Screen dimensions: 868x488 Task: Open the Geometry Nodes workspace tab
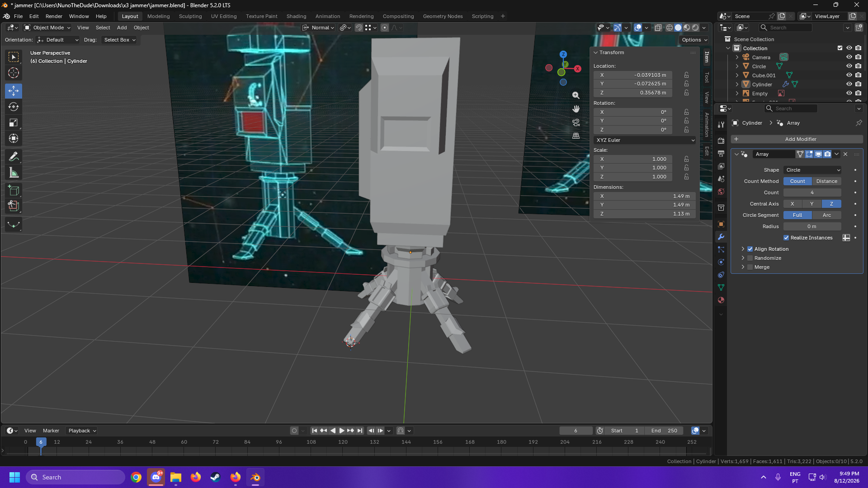click(443, 16)
